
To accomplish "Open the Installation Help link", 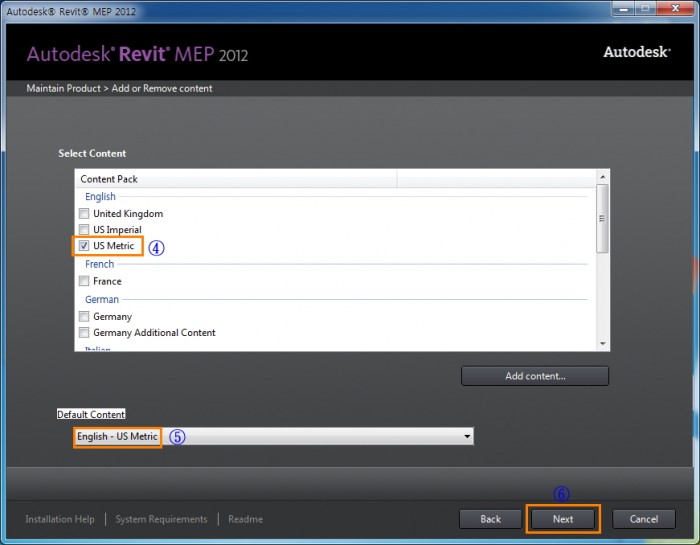I will click(60, 519).
